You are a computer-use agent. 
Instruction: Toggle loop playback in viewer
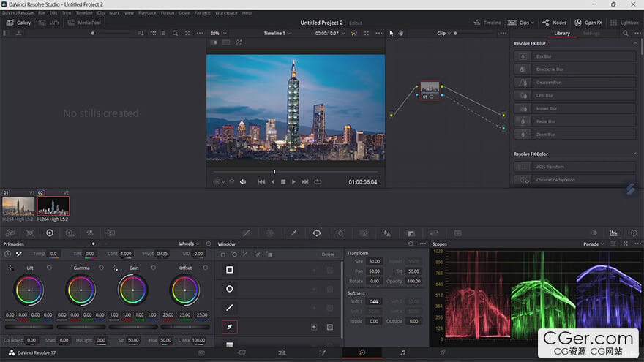(x=318, y=182)
